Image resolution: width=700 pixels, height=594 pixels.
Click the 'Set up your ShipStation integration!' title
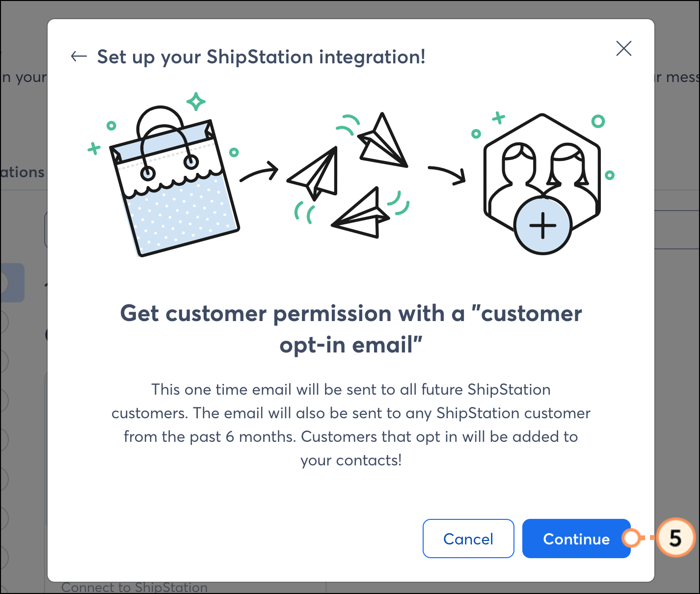pos(261,57)
